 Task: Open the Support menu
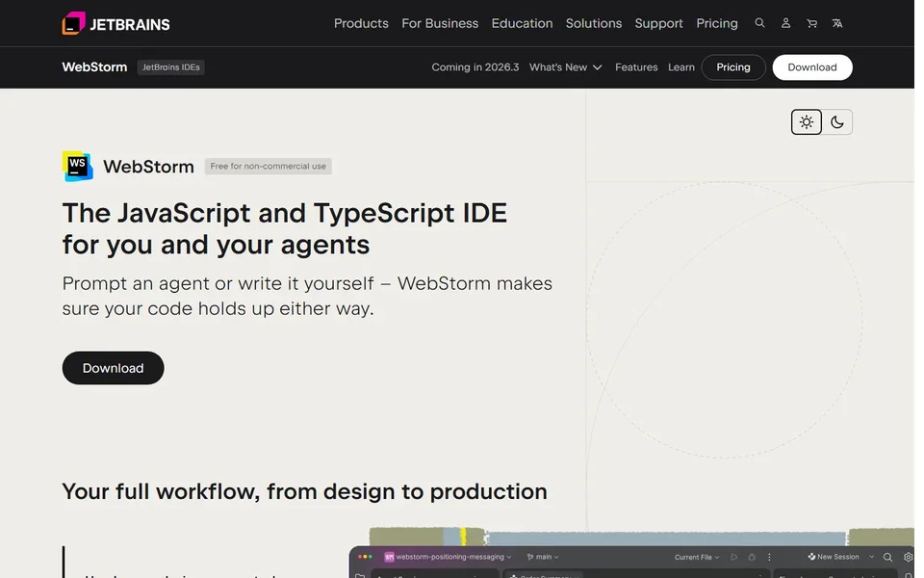point(658,23)
